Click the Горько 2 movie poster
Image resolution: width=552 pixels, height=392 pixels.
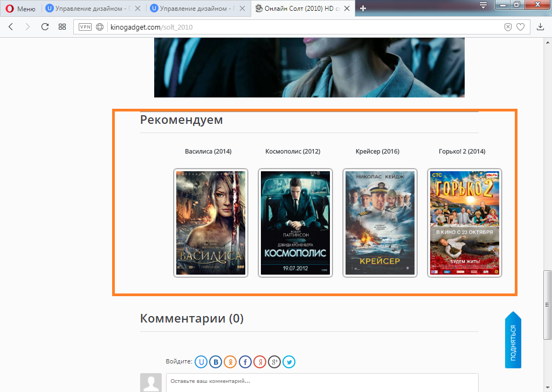click(464, 223)
